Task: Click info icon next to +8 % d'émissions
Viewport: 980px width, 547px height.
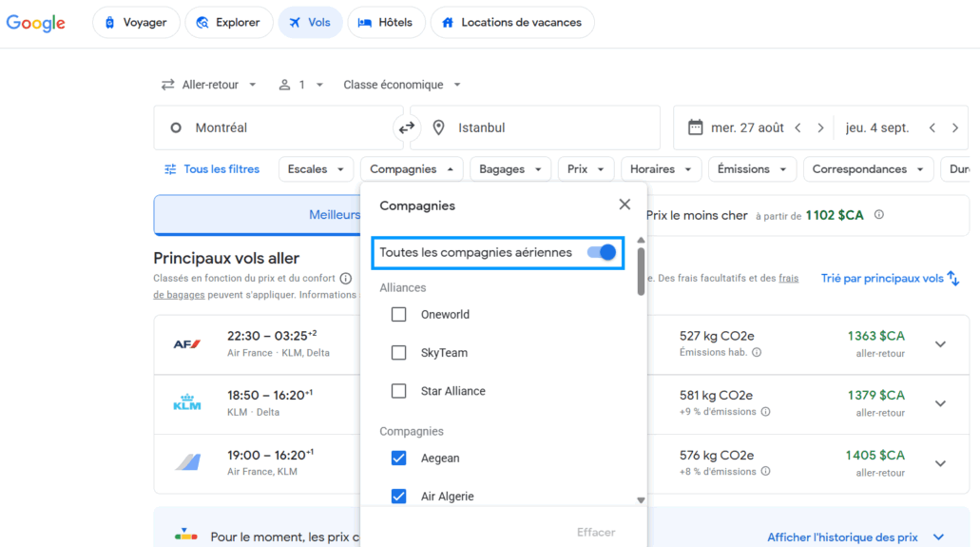Action: point(765,471)
